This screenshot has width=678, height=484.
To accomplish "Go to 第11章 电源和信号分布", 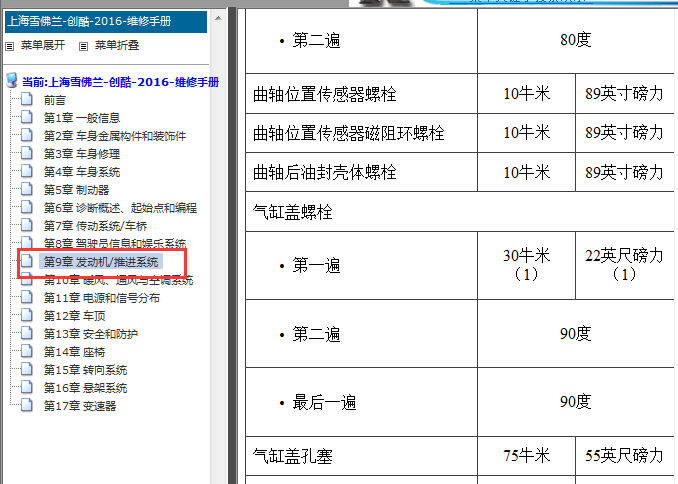I will click(x=102, y=298).
